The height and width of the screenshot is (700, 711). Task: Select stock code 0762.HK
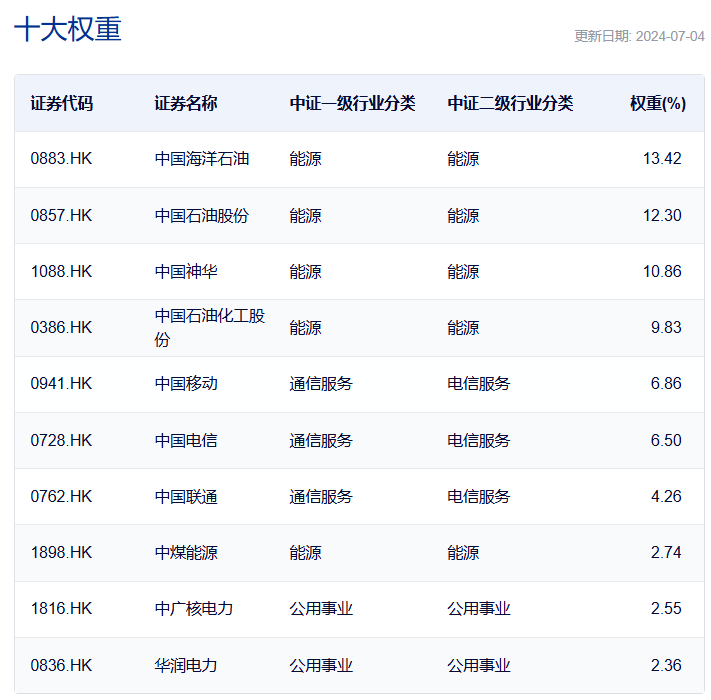point(61,496)
